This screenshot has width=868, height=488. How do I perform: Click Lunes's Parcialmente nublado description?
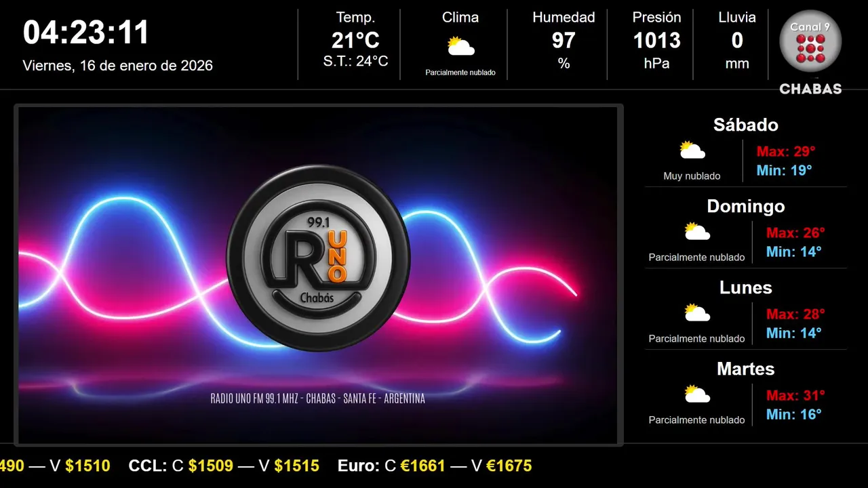click(x=696, y=339)
